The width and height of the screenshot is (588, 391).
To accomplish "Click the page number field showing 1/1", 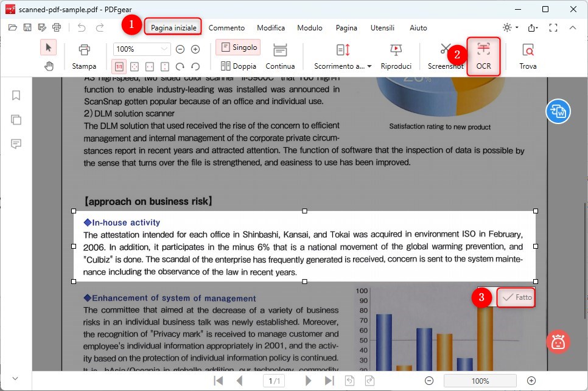I will tap(273, 380).
